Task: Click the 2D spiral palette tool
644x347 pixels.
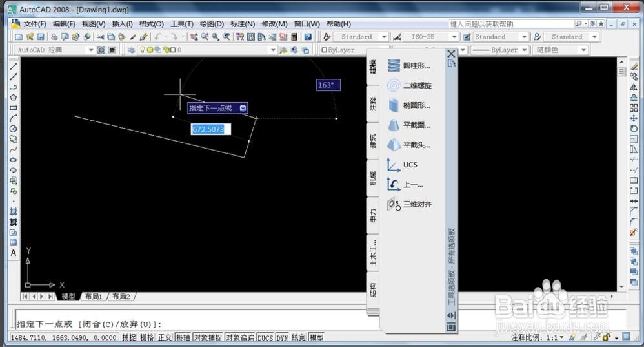Action: tap(409, 85)
